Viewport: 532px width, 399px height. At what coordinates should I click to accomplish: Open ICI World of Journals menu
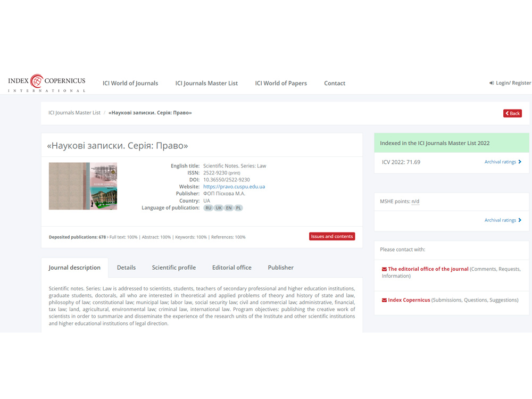click(130, 83)
